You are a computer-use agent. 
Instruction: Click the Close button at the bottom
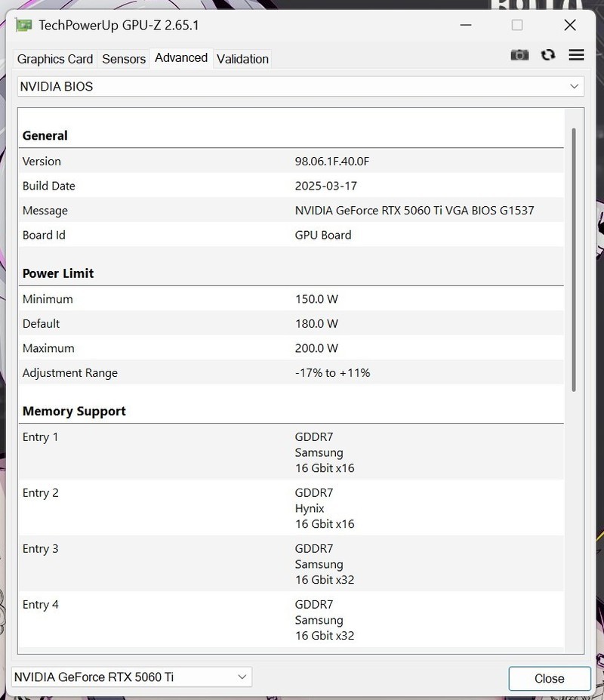pos(549,678)
